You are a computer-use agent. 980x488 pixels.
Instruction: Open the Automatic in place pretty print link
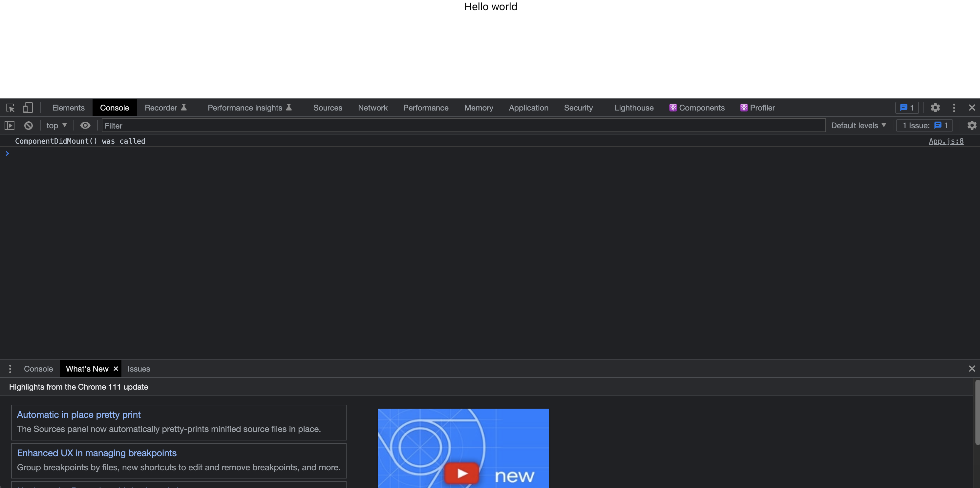point(79,415)
